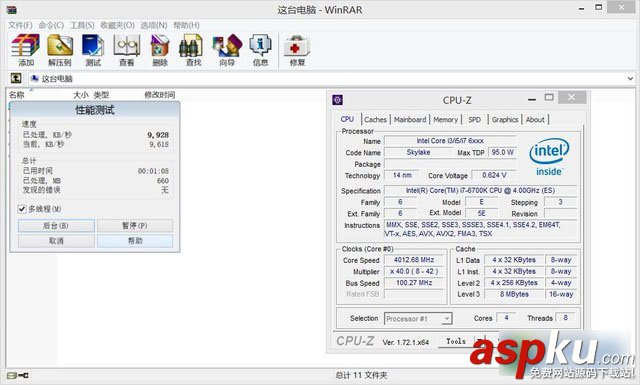Expand the address bar path dropdown
Screen dimensions: 640x385
(630, 78)
